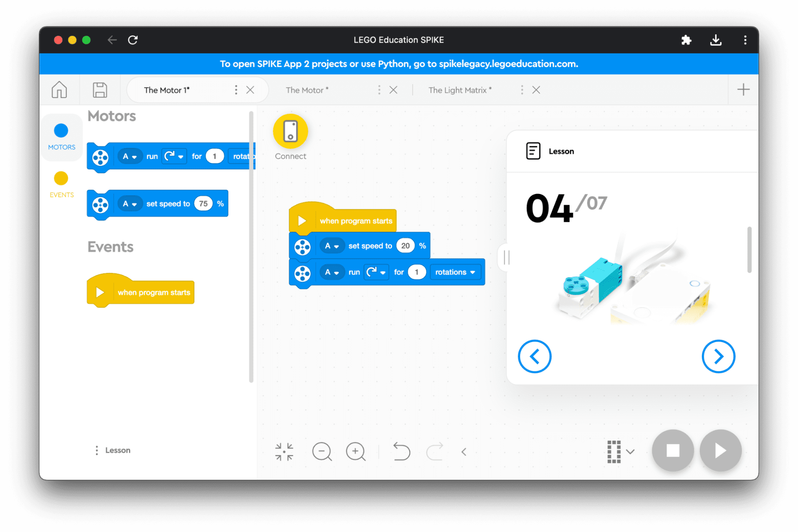Click the zoom out icon
Image resolution: width=798 pixels, height=532 pixels.
tap(323, 451)
